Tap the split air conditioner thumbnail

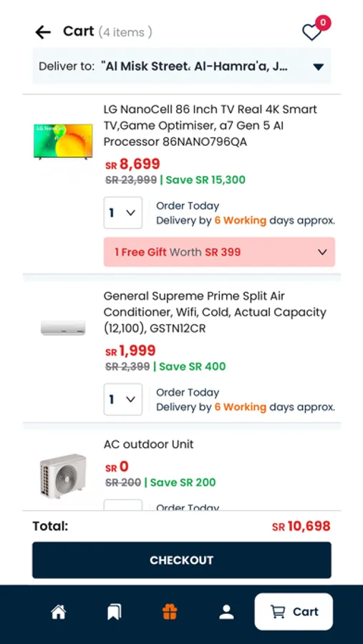[63, 328]
